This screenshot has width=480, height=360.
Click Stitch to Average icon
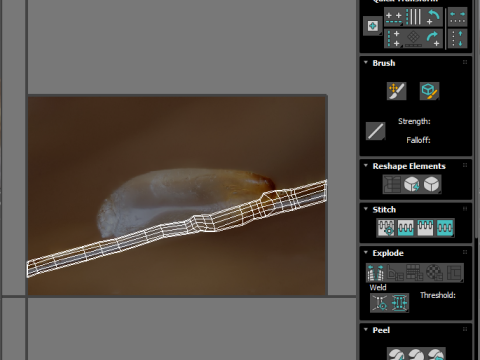pyautogui.click(x=406, y=228)
